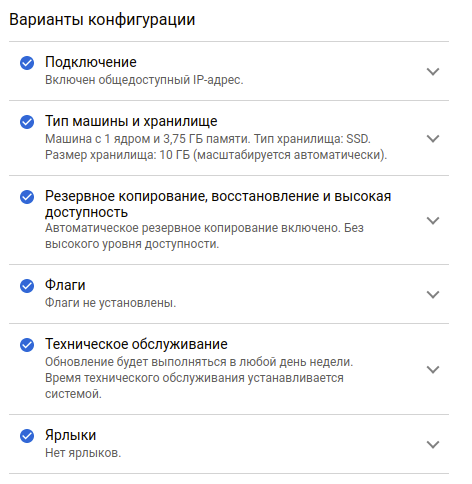Expand the Техническое обслуживание section chevron
Image resolution: width=472 pixels, height=484 pixels.
tap(433, 369)
